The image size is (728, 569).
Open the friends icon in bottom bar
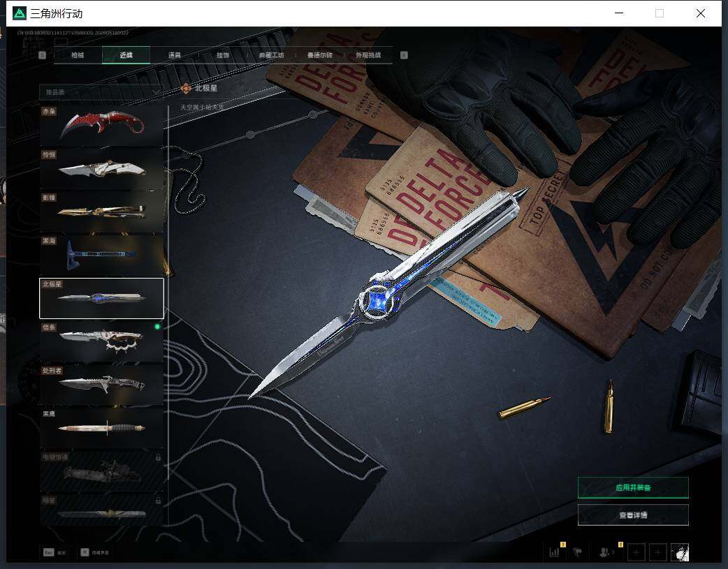(604, 552)
